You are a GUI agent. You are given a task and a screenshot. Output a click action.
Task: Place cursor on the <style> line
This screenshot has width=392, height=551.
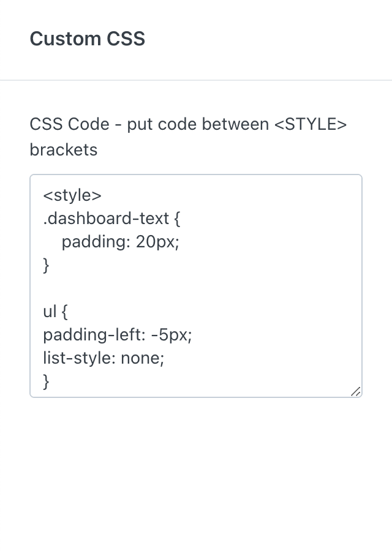(72, 195)
